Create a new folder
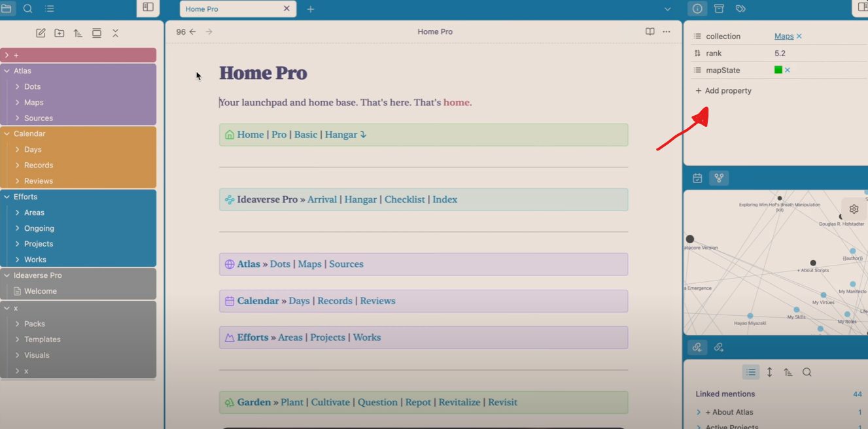Image resolution: width=868 pixels, height=429 pixels. (x=59, y=33)
